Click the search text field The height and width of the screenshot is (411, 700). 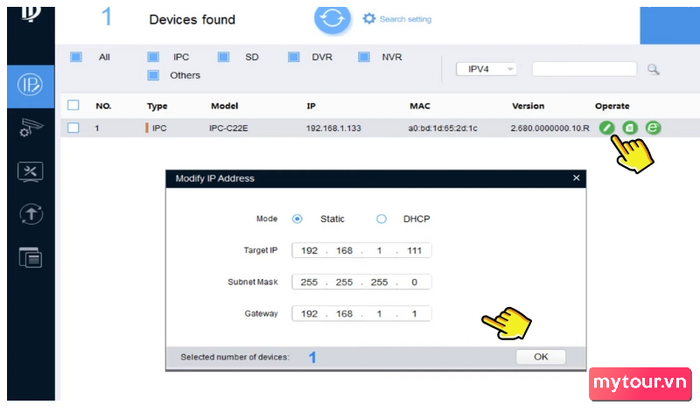click(x=584, y=69)
